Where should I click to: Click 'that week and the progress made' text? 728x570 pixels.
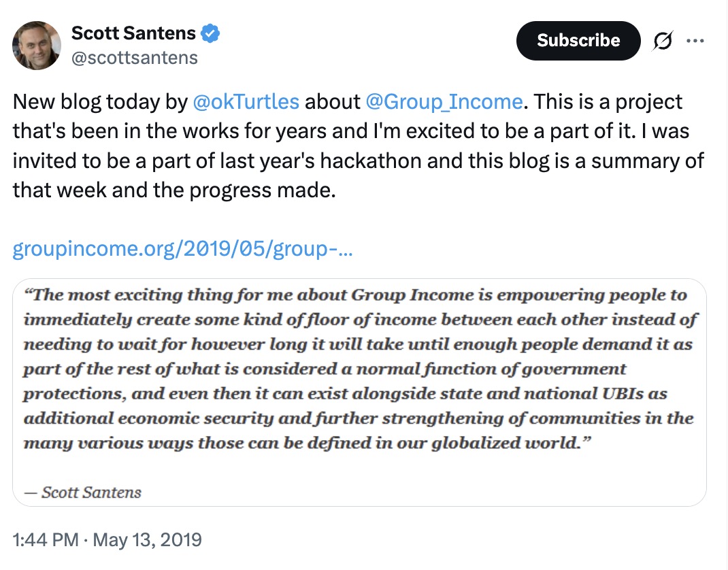pos(174,191)
